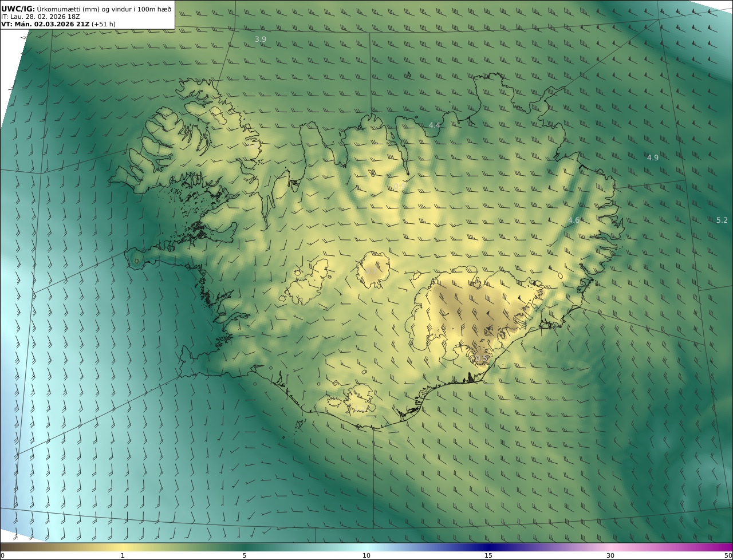This screenshot has width=733, height=560.
Task: Click the '3.9' value label on the map
Action: [261, 39]
